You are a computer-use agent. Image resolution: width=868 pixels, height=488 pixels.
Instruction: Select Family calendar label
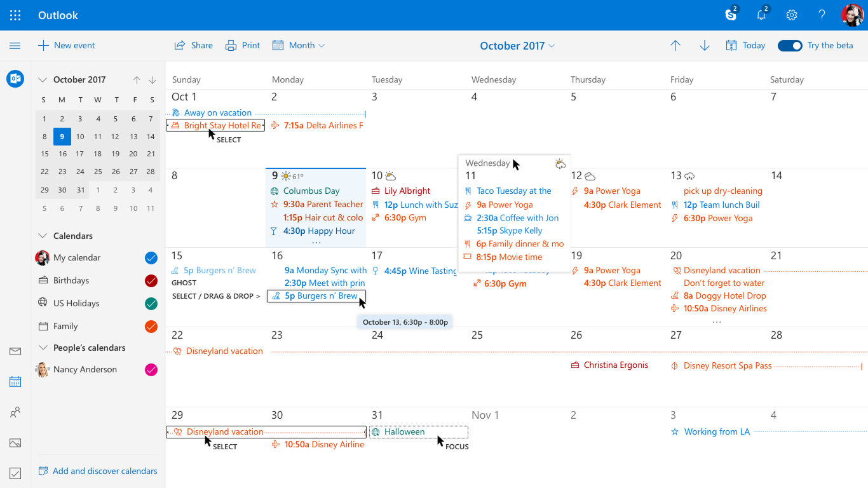65,326
